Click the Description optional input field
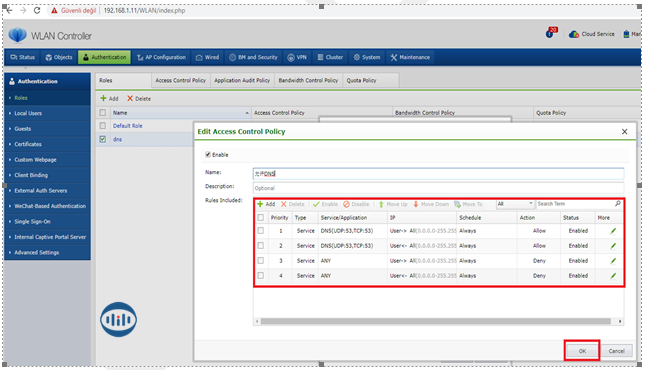 pyautogui.click(x=438, y=188)
